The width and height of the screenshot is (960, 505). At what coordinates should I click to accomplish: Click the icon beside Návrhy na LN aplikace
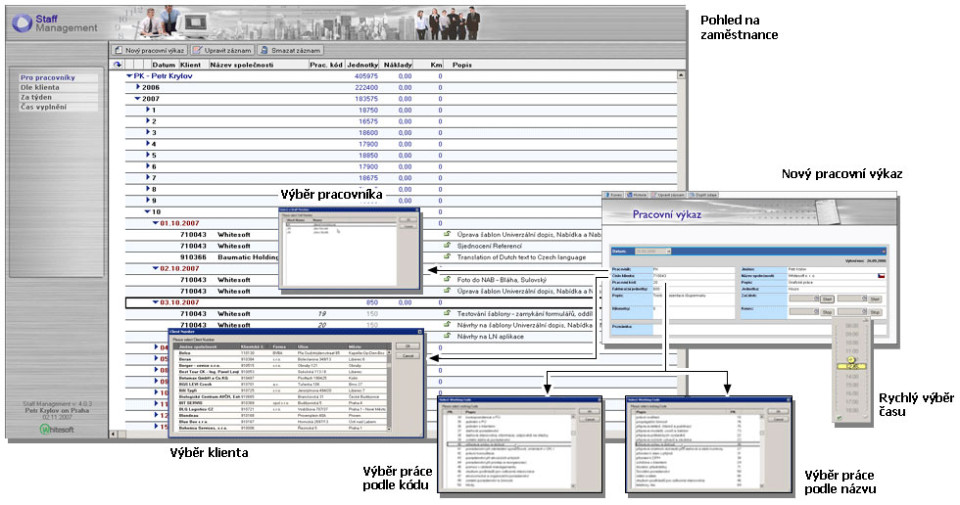click(448, 337)
